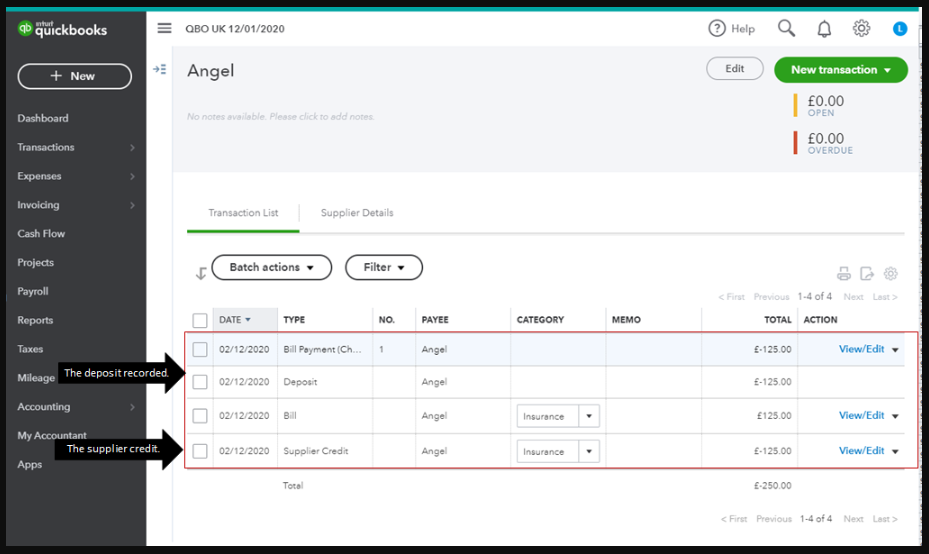Image resolution: width=929 pixels, height=554 pixels.
Task: Click the bottom Last pagination link
Action: [x=885, y=518]
